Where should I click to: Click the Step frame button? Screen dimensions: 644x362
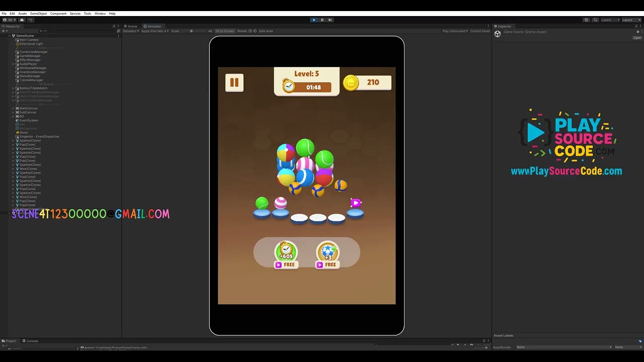(x=330, y=20)
